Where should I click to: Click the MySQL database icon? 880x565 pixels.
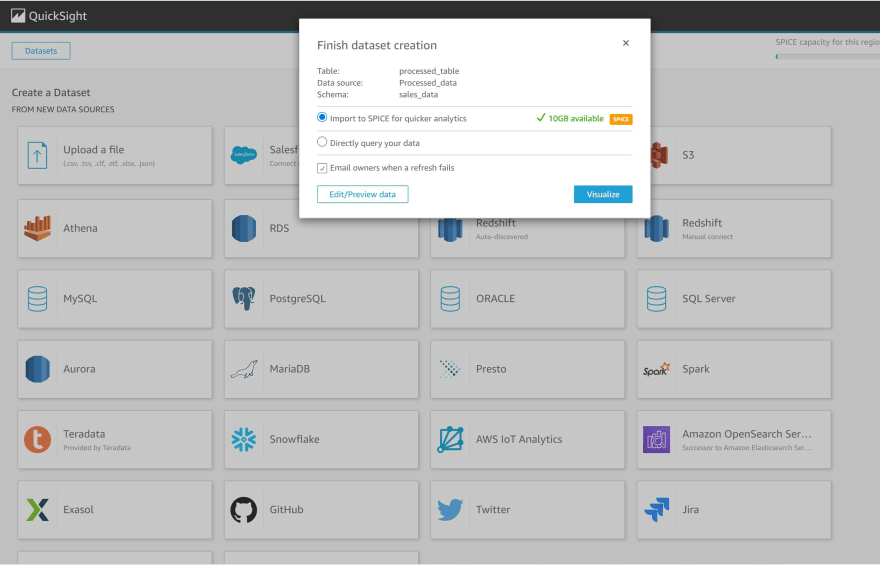click(x=38, y=299)
